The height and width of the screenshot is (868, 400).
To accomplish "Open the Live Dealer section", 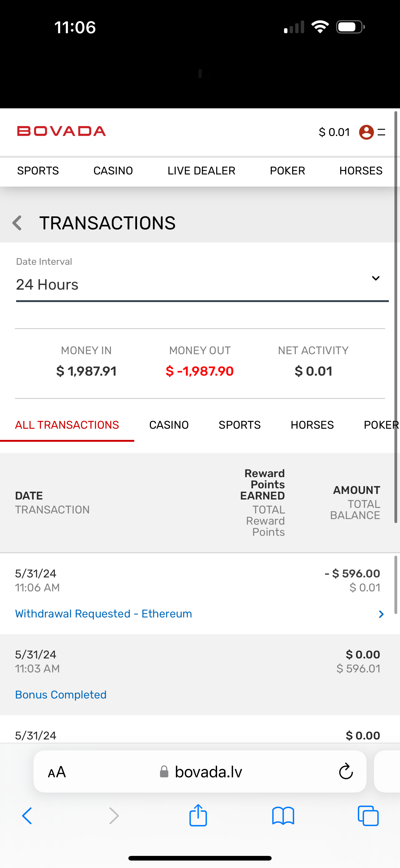I will [201, 171].
